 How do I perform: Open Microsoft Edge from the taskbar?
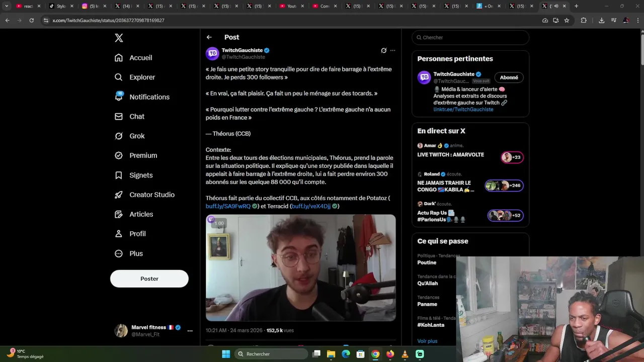coord(346,354)
